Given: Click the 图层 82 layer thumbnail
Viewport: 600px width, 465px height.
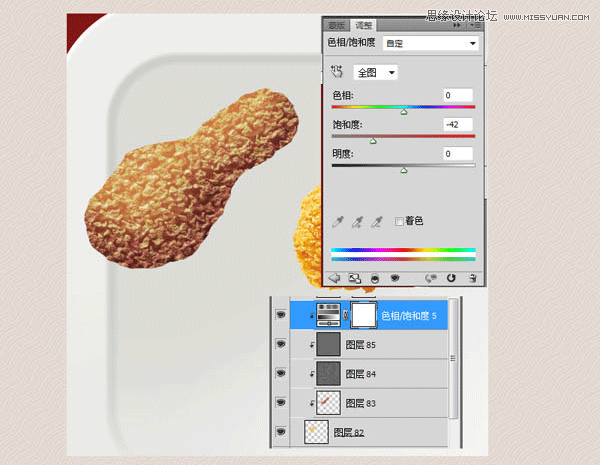Looking at the screenshot, I should (x=316, y=432).
